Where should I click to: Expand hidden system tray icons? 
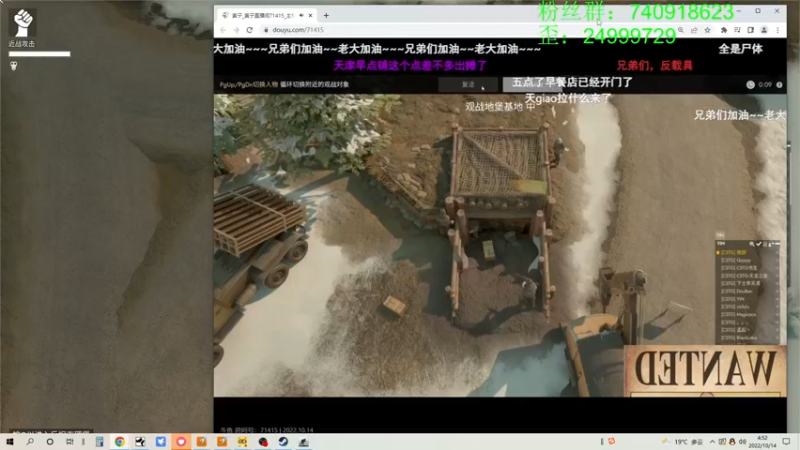coord(712,442)
